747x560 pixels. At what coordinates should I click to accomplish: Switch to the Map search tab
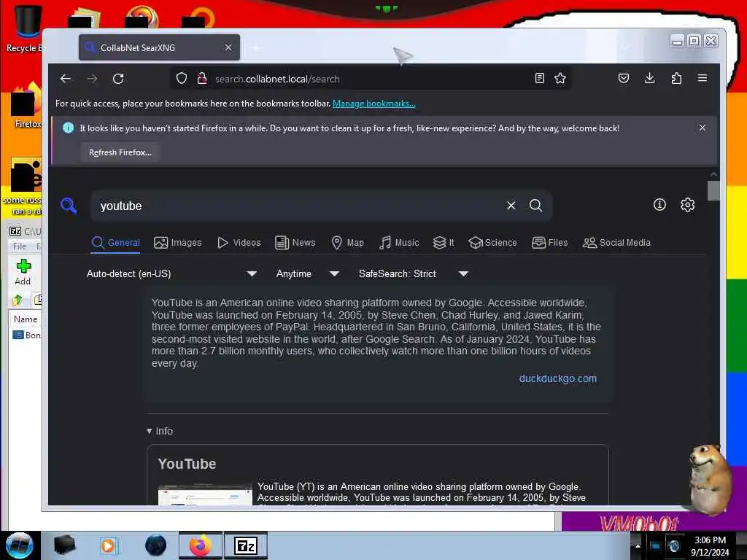point(347,243)
